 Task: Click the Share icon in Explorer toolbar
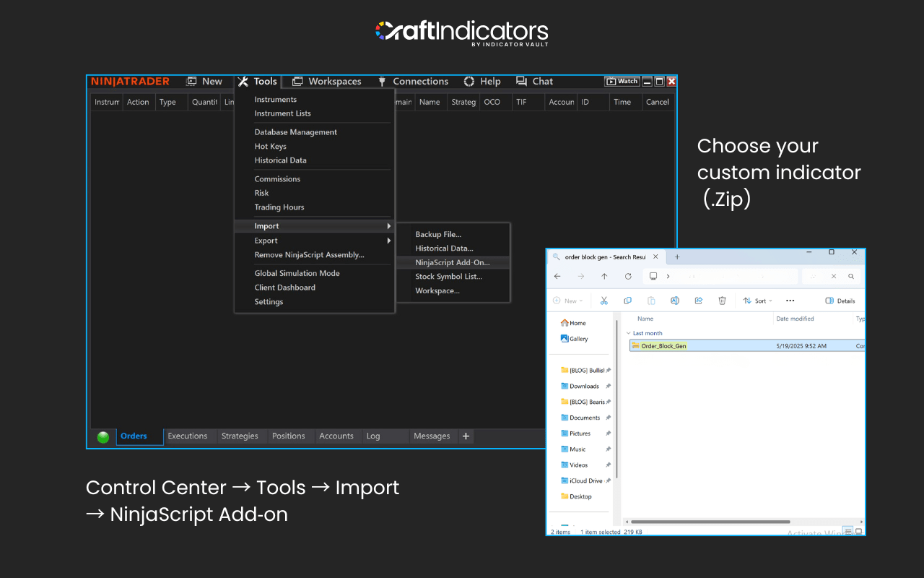click(699, 301)
